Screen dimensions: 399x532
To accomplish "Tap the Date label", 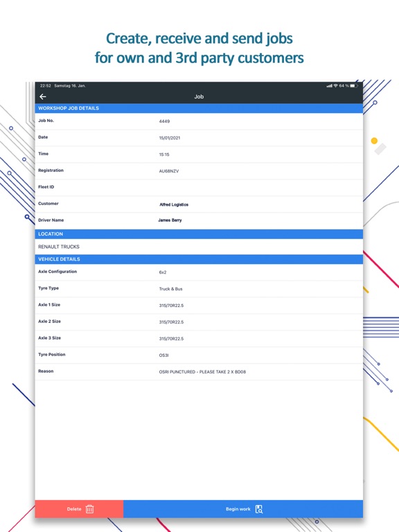I will click(x=43, y=137).
